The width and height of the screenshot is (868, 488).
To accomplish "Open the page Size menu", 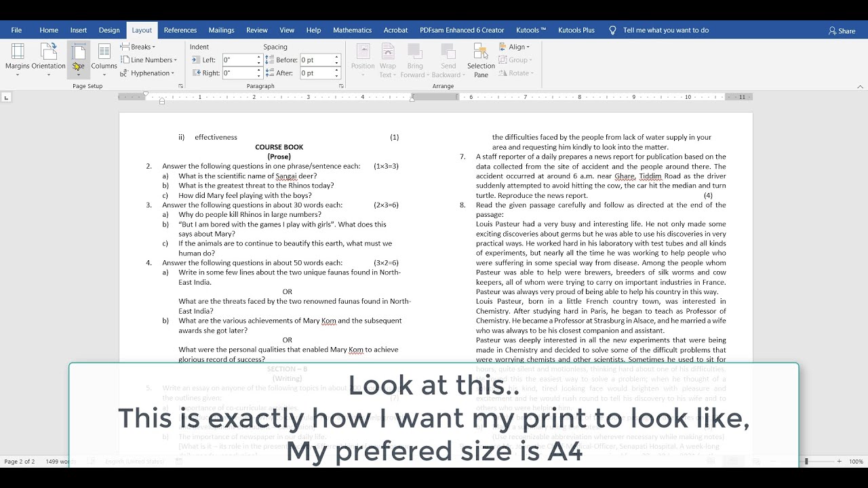I will click(x=79, y=60).
